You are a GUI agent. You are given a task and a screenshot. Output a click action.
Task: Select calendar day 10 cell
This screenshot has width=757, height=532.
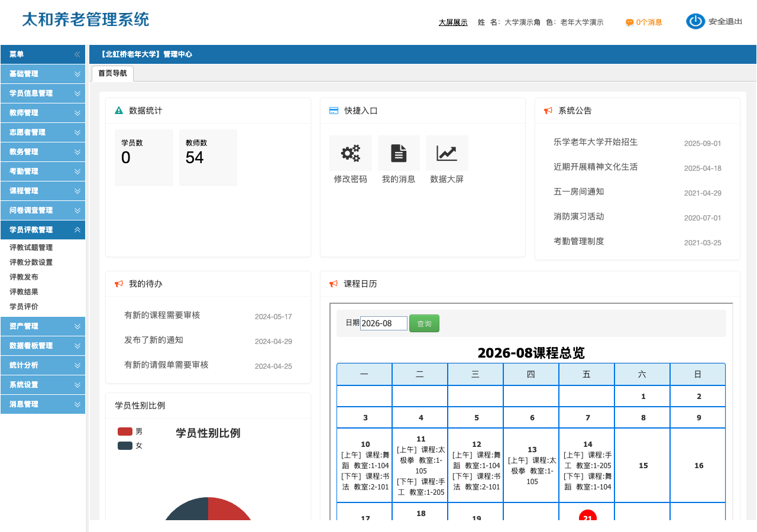pos(364,465)
